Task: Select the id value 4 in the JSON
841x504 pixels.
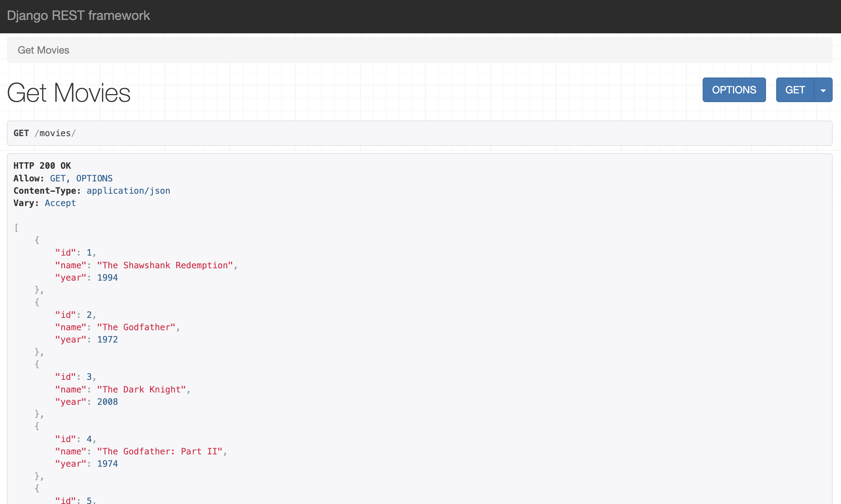Action: tap(89, 438)
